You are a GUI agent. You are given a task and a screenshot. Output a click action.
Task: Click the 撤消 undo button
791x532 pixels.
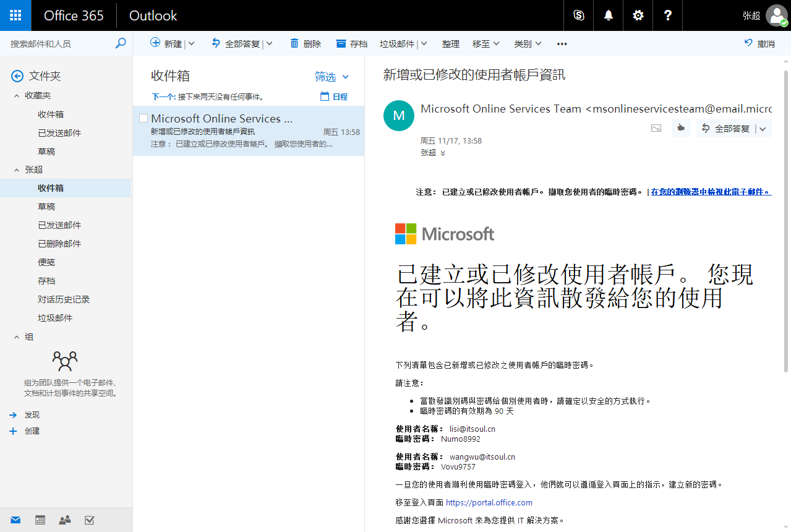tap(759, 43)
